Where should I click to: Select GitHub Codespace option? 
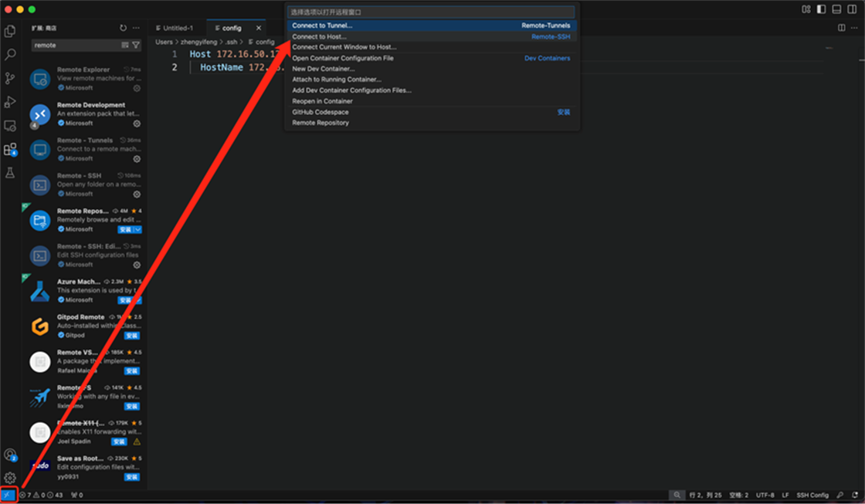click(x=432, y=112)
